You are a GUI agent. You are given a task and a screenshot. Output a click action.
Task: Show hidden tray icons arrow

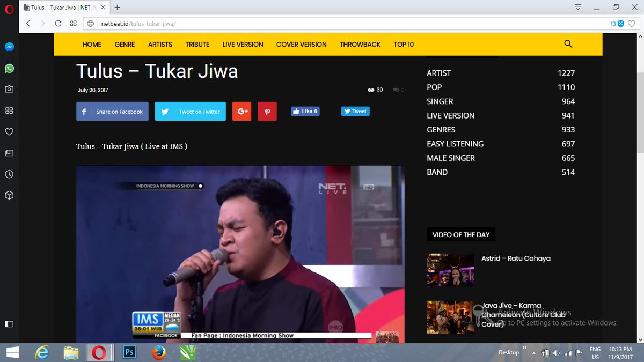pyautogui.click(x=534, y=352)
